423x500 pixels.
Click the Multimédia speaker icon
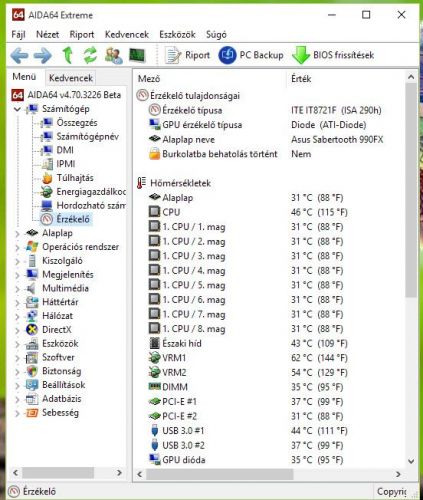[x=32, y=288]
